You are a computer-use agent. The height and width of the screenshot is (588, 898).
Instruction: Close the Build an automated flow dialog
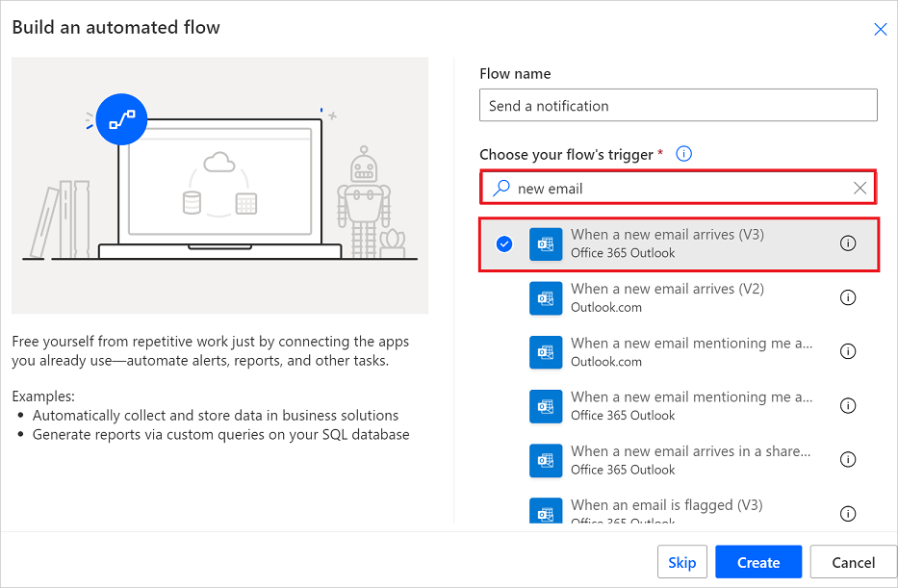(881, 29)
